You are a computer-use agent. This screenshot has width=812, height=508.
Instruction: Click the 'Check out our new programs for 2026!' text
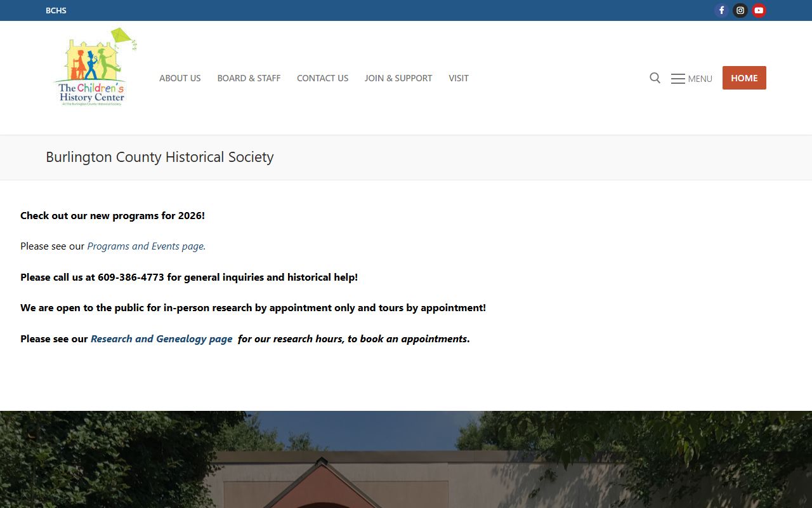[112, 216]
